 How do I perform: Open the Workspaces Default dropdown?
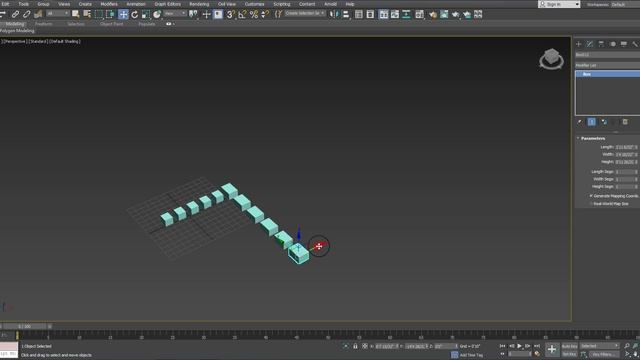pos(624,4)
